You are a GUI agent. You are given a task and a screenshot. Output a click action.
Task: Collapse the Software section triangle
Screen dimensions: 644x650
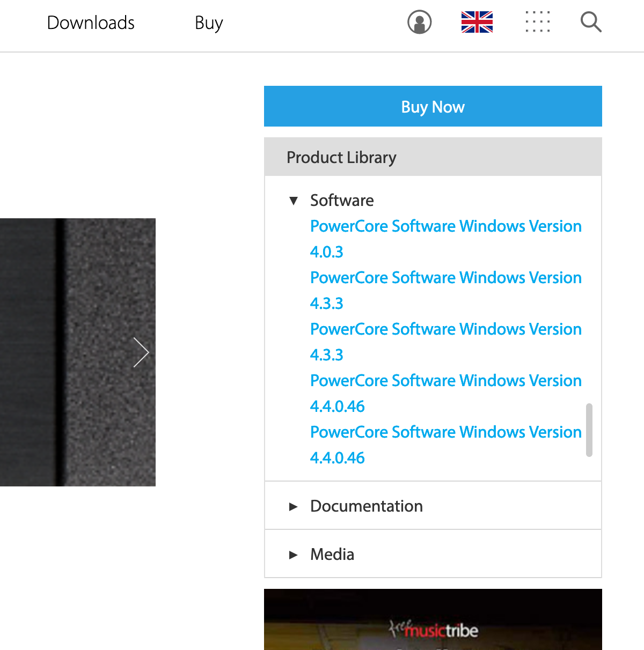coord(294,201)
